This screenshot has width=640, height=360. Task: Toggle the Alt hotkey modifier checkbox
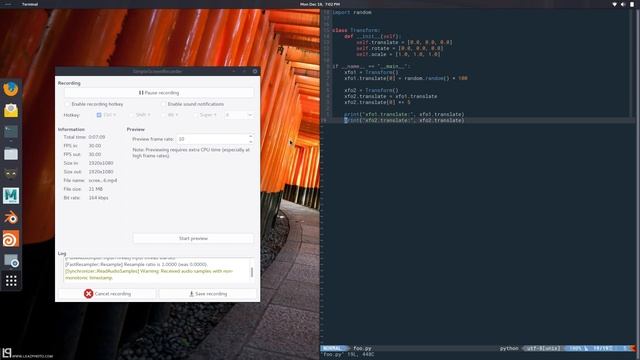(164, 115)
